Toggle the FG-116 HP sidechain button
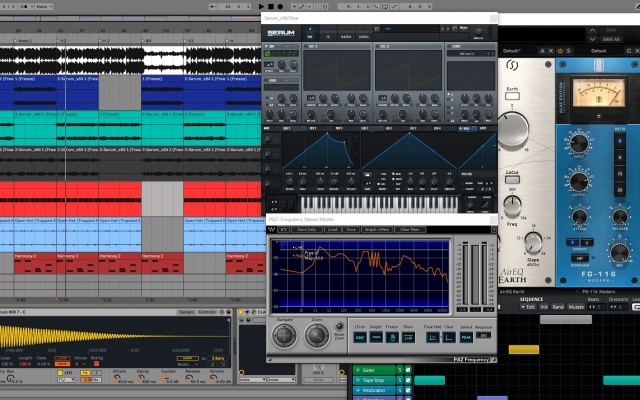Viewport: 640px width, 400px height. [580, 258]
